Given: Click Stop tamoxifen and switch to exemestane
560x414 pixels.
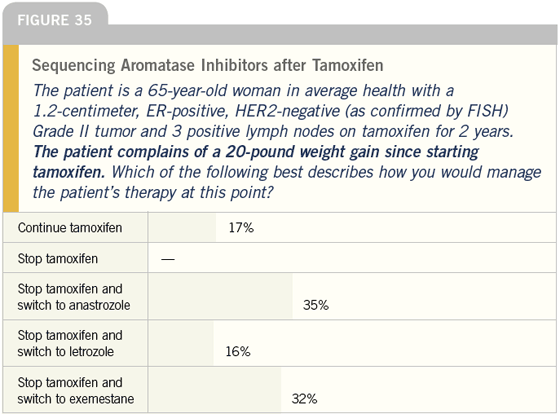Looking at the screenshot, I should (x=76, y=390).
